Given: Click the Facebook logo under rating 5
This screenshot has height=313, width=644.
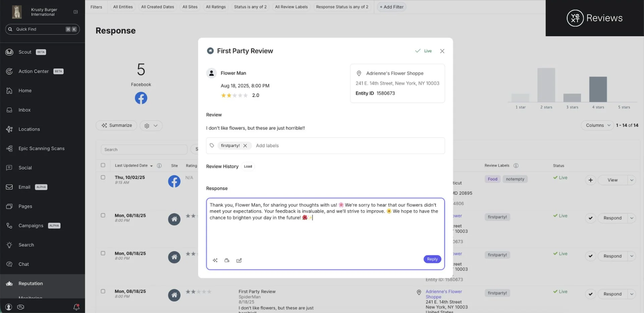Looking at the screenshot, I should point(141,98).
